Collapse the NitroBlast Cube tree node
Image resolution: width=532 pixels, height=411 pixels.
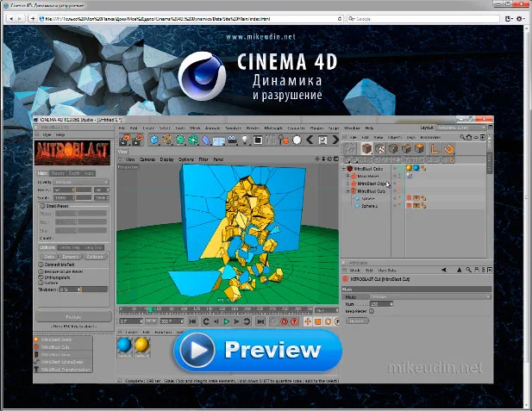coord(344,169)
